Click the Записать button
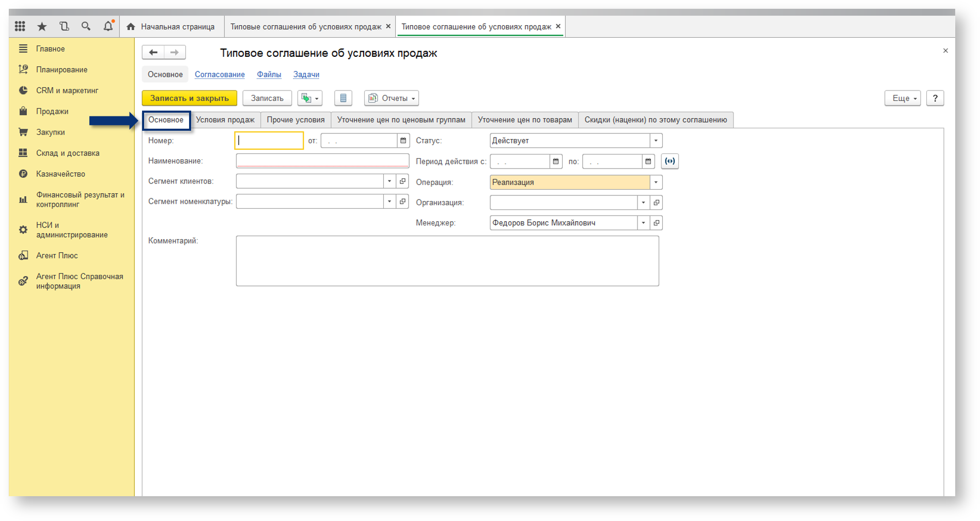The width and height of the screenshot is (980, 521). (x=267, y=98)
